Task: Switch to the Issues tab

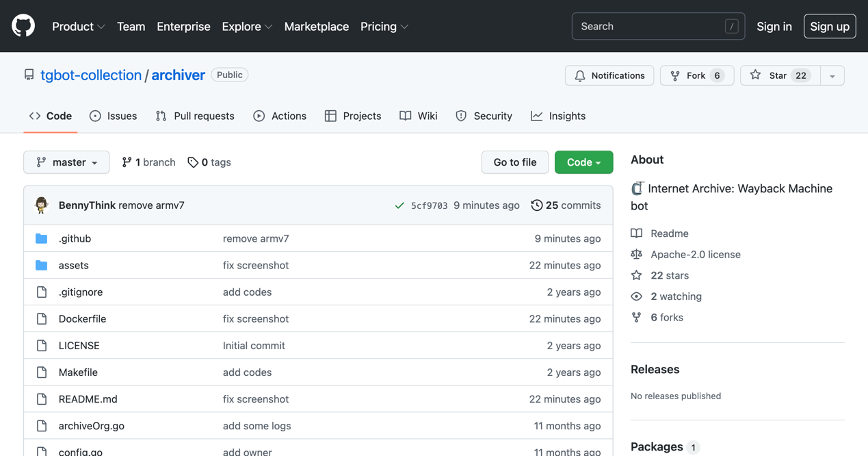Action: (x=114, y=116)
